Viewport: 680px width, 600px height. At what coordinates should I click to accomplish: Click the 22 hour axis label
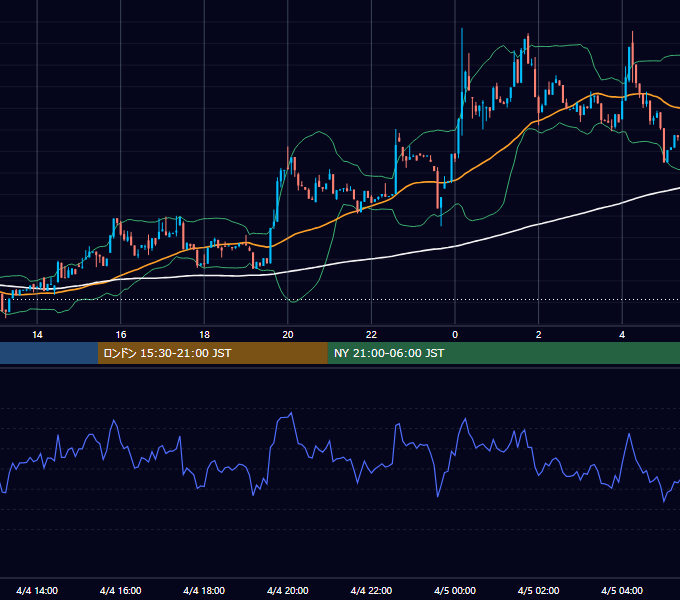coord(371,335)
